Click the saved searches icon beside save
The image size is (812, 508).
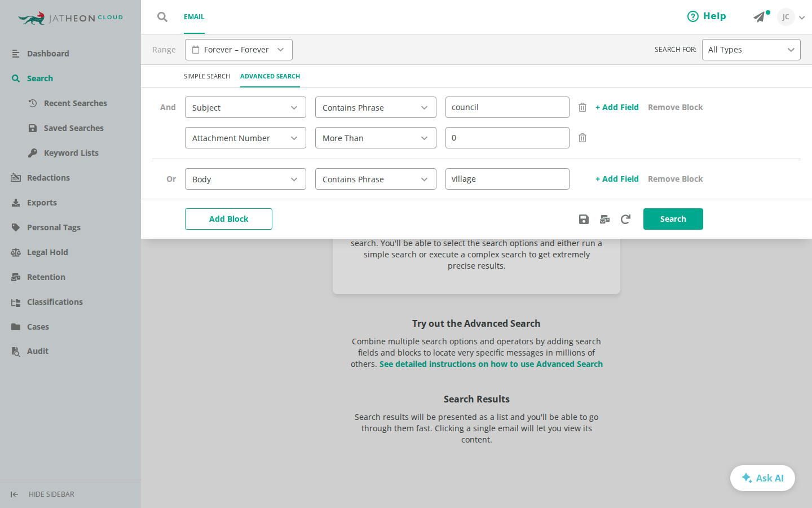(x=604, y=219)
